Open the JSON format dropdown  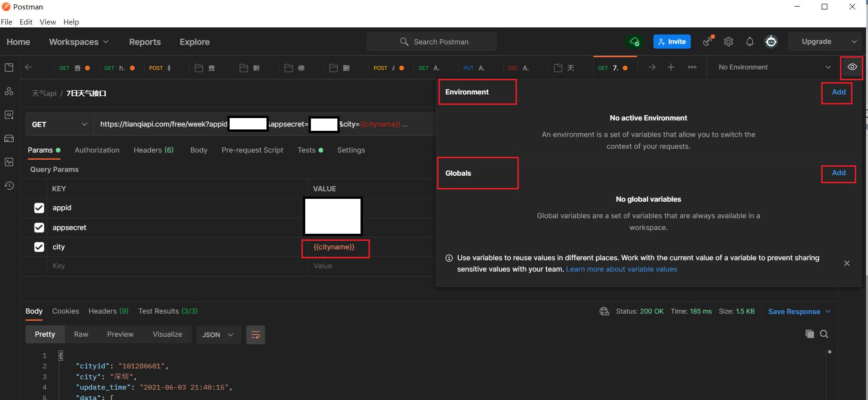point(218,334)
